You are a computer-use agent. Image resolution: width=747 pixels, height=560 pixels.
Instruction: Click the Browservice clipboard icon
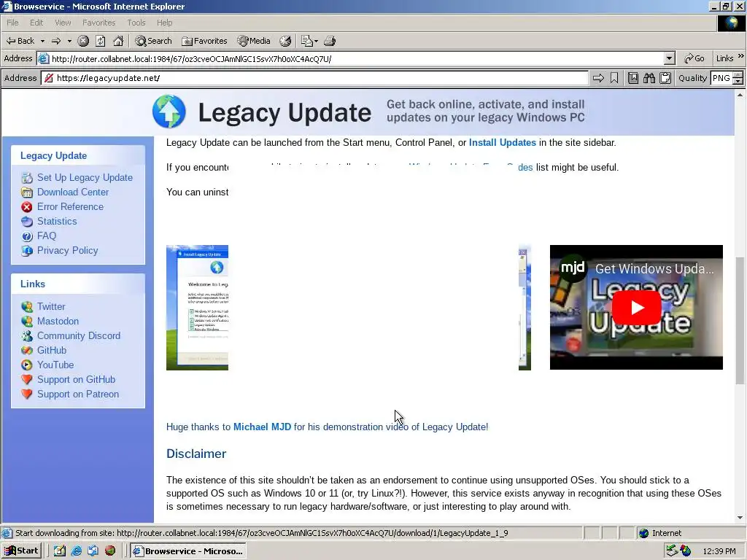tap(665, 78)
